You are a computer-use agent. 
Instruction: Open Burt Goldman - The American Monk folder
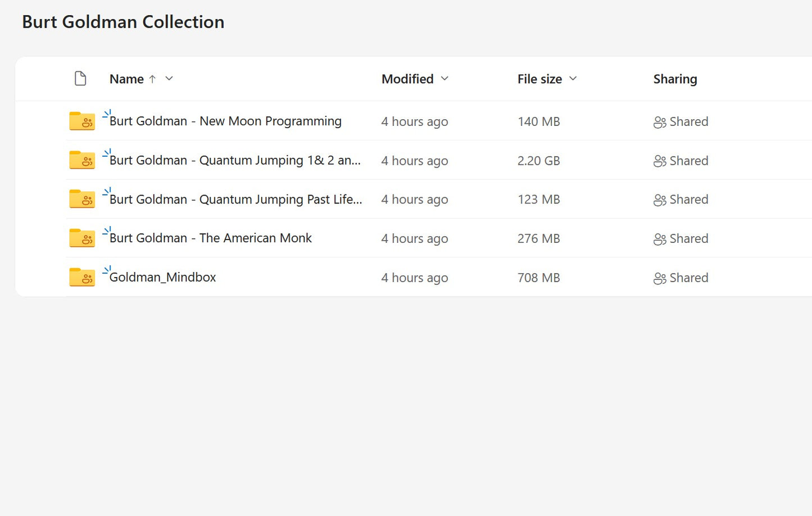(210, 238)
